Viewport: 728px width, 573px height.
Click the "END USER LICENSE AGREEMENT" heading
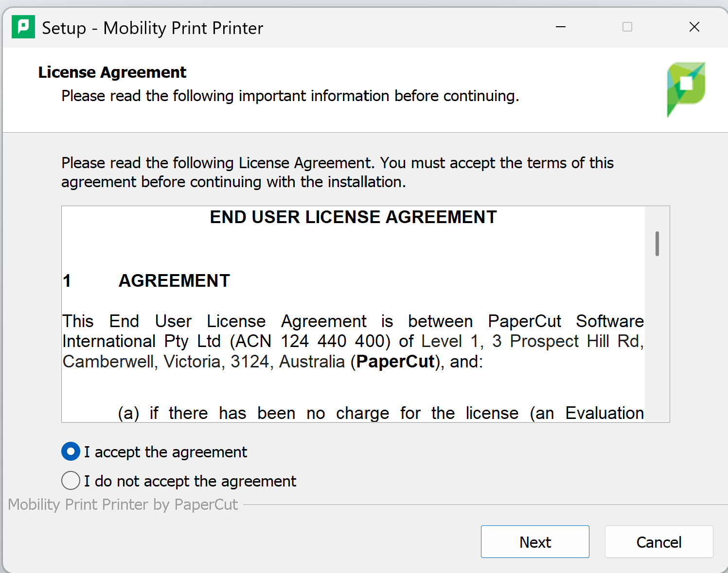click(x=354, y=217)
